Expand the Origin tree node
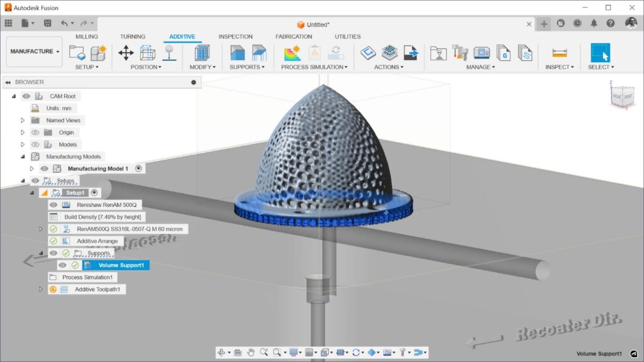 [23, 133]
